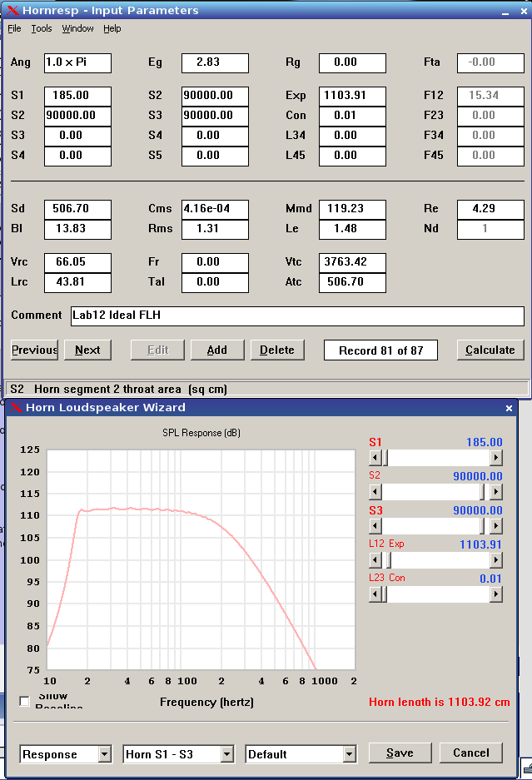Click the Bl input field

(77, 229)
